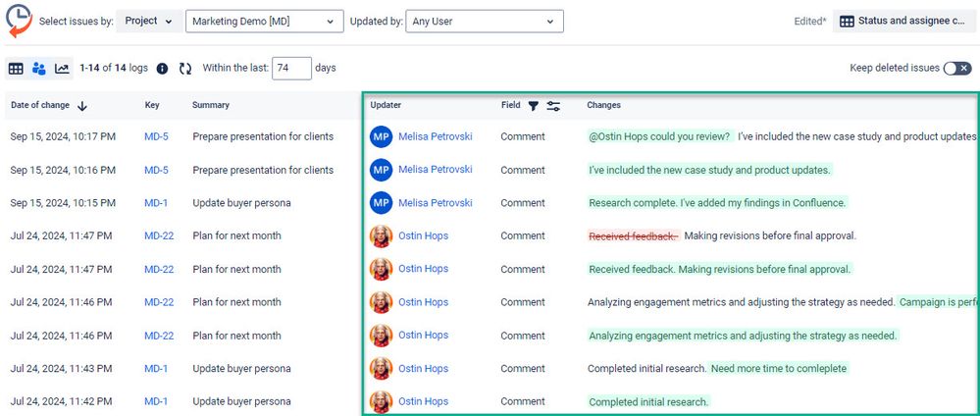The height and width of the screenshot is (416, 980).
Task: Open the Field column filter funnel
Action: tap(533, 106)
